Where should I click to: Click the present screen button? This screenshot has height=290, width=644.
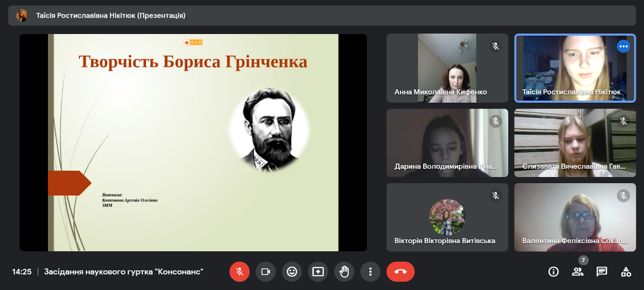pos(318,271)
